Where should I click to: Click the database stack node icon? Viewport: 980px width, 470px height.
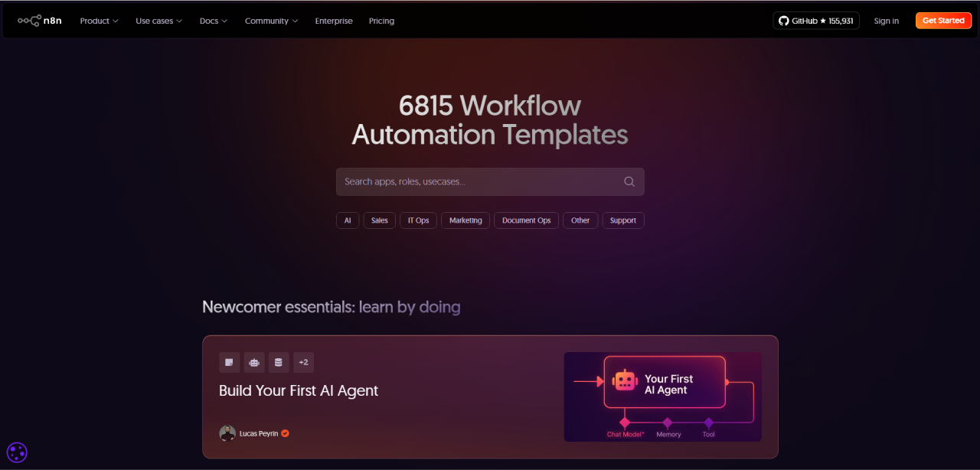(x=279, y=362)
